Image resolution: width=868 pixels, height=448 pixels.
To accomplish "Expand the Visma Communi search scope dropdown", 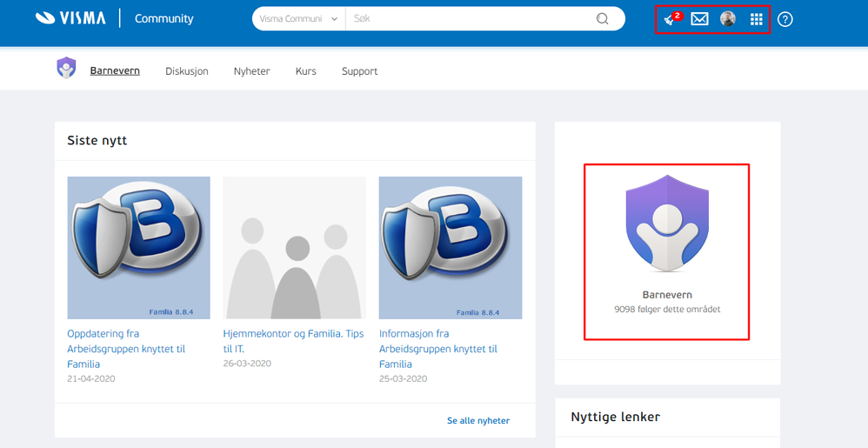I will 298,19.
